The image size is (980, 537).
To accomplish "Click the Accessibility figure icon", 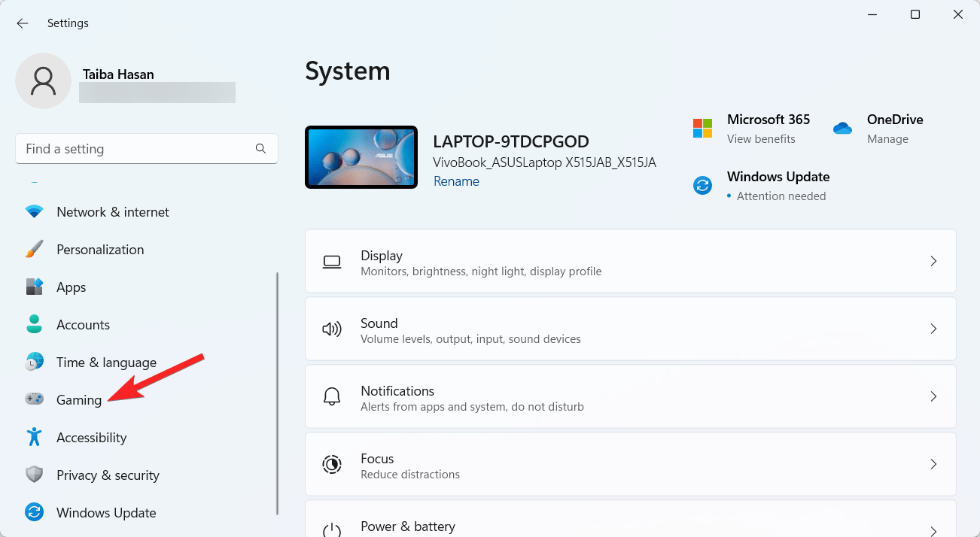I will 34,437.
